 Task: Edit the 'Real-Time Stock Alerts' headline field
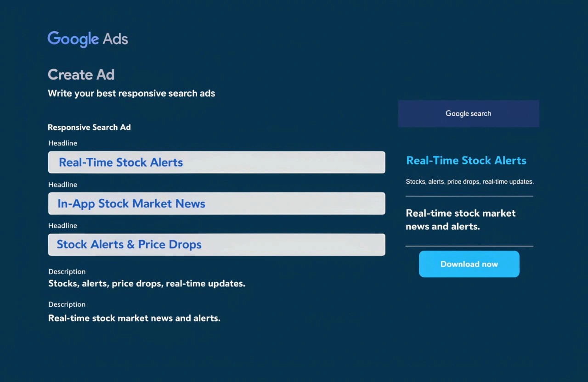click(216, 163)
